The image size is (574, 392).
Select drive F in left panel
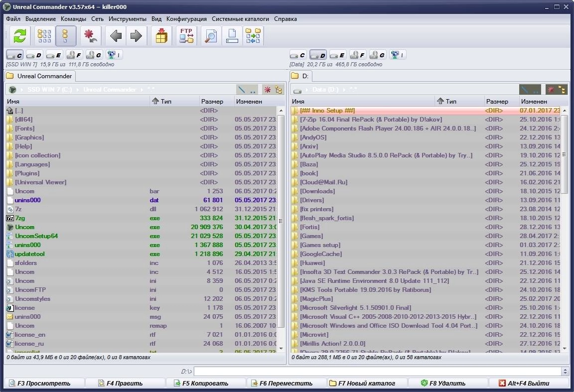(x=74, y=55)
